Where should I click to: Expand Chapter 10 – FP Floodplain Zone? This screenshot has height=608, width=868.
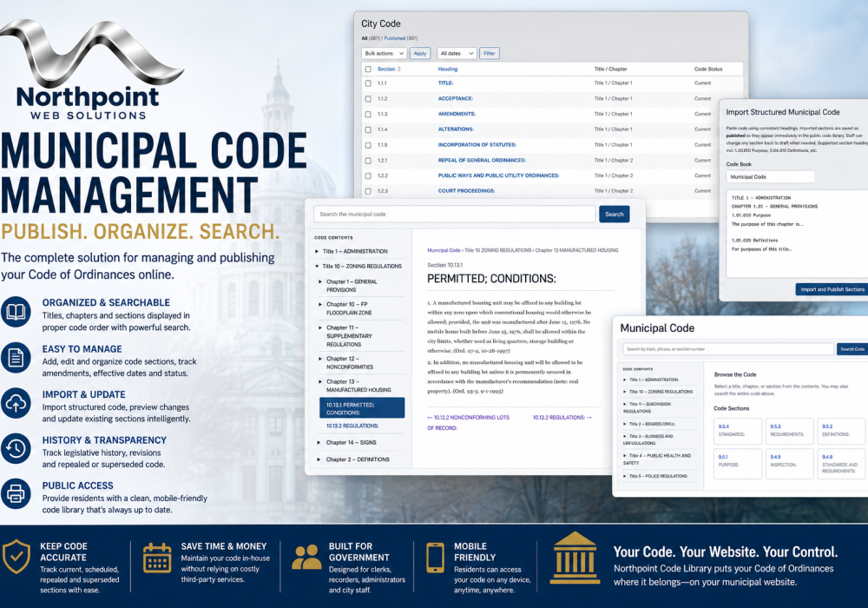(x=320, y=305)
